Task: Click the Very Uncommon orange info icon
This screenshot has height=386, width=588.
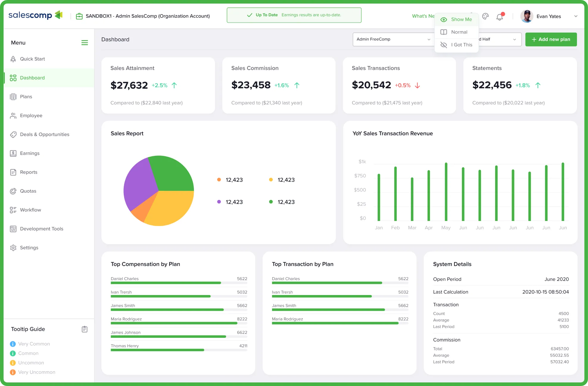Action: pos(13,372)
